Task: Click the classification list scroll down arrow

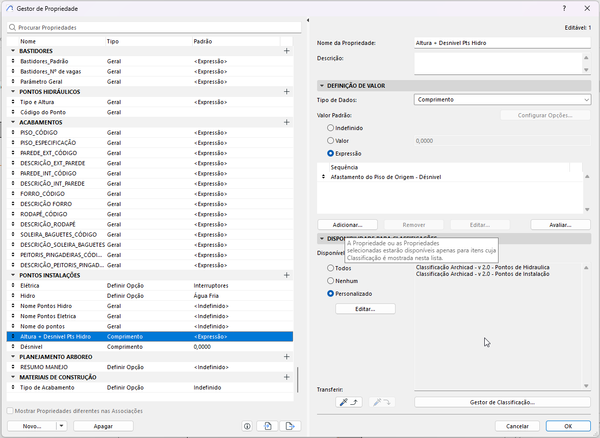Action: 586,386
